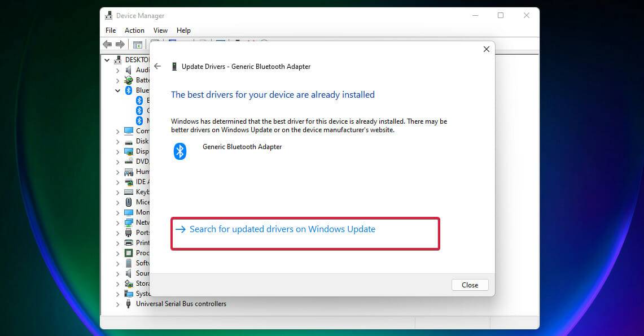Click the Close button in the dialog
Image resolution: width=644 pixels, height=336 pixels.
click(x=470, y=285)
